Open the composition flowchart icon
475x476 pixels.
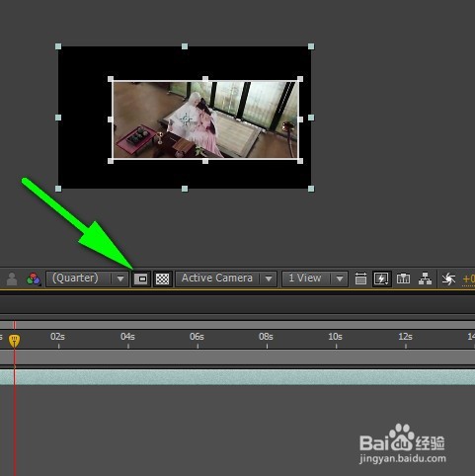click(425, 279)
